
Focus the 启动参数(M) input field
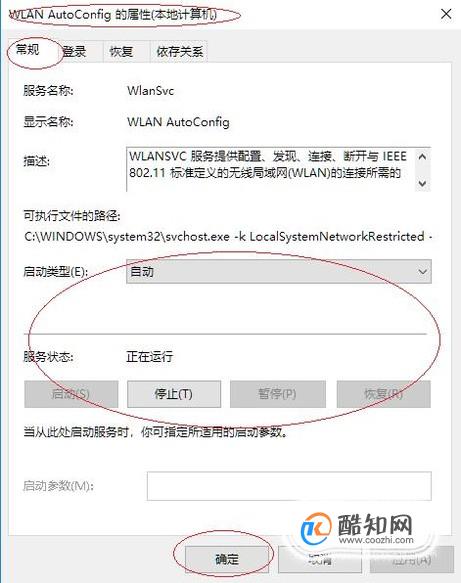289,486
